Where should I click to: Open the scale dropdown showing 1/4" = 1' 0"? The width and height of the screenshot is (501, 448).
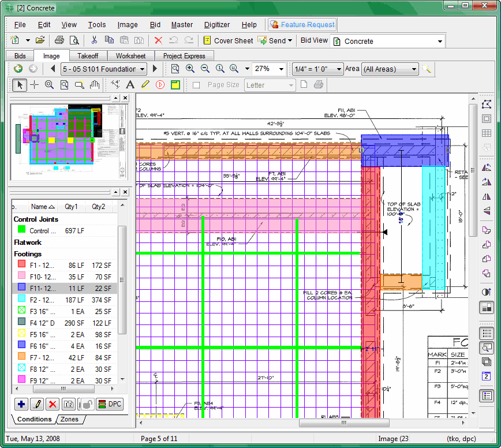click(x=317, y=69)
